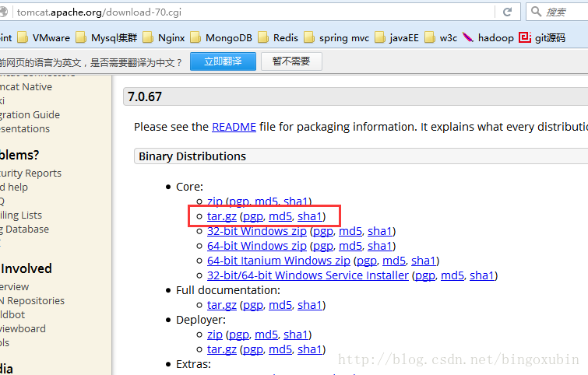Open the spring mvc bookmark folder
This screenshot has height=375, width=588.
[336, 38]
